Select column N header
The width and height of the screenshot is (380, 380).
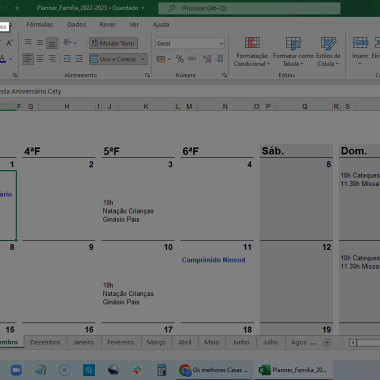coord(225,107)
